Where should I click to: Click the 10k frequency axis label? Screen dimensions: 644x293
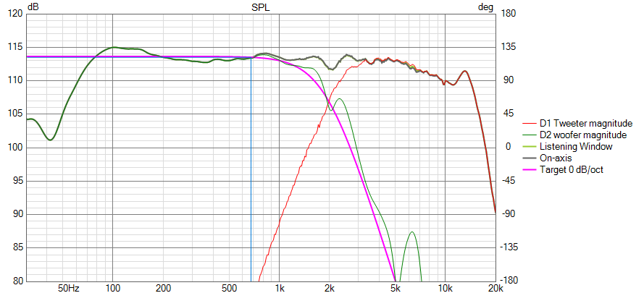click(x=445, y=288)
